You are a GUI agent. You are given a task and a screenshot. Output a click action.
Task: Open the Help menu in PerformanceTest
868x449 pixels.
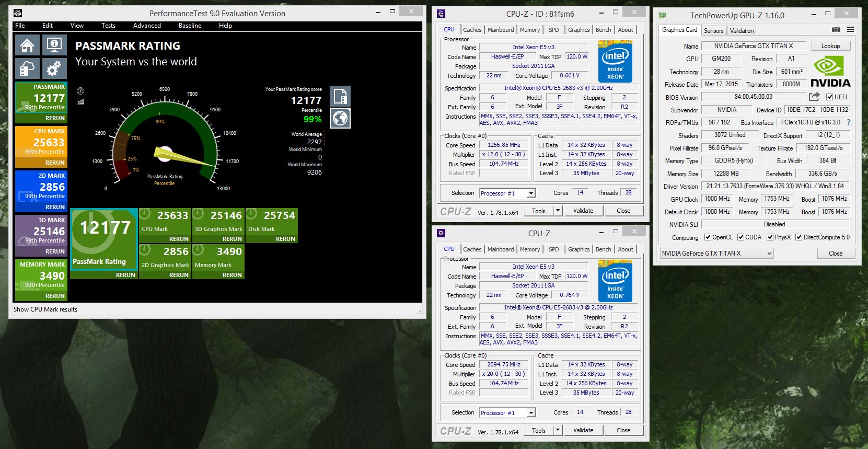(x=225, y=26)
